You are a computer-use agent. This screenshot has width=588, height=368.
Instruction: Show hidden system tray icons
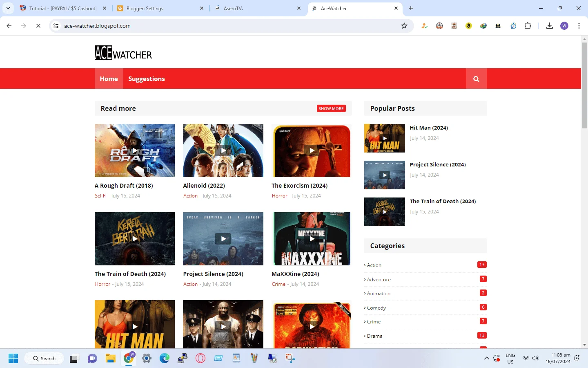486,359
